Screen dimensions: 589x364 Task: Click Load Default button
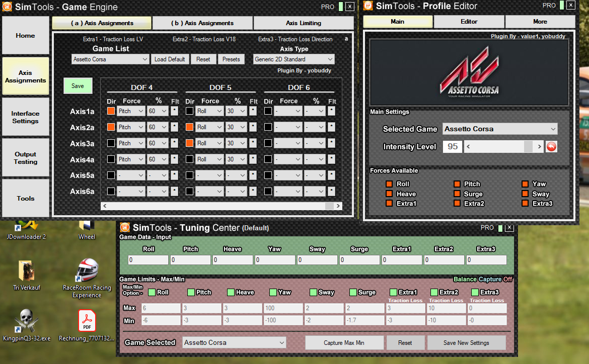(x=170, y=59)
